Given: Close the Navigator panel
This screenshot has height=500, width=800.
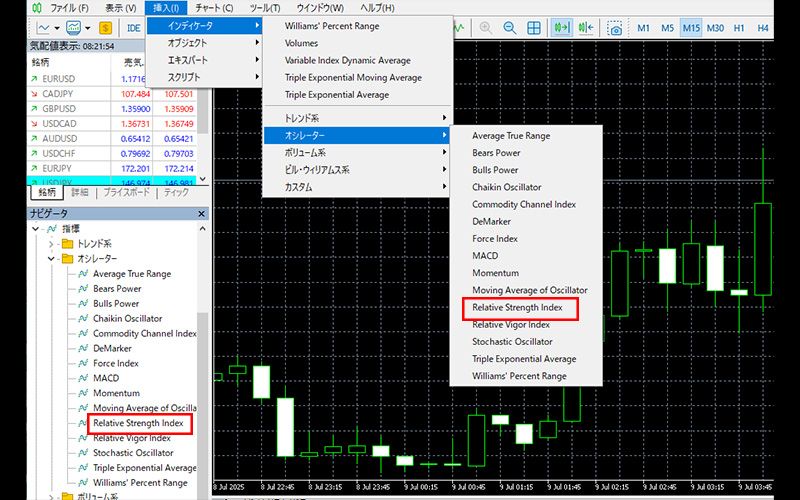Looking at the screenshot, I should coord(202,214).
